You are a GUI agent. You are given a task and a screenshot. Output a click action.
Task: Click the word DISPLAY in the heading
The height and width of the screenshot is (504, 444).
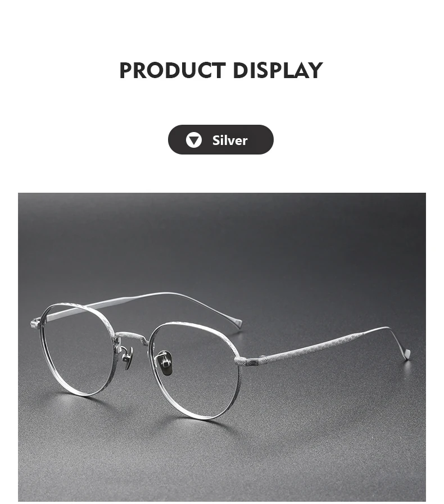(278, 70)
